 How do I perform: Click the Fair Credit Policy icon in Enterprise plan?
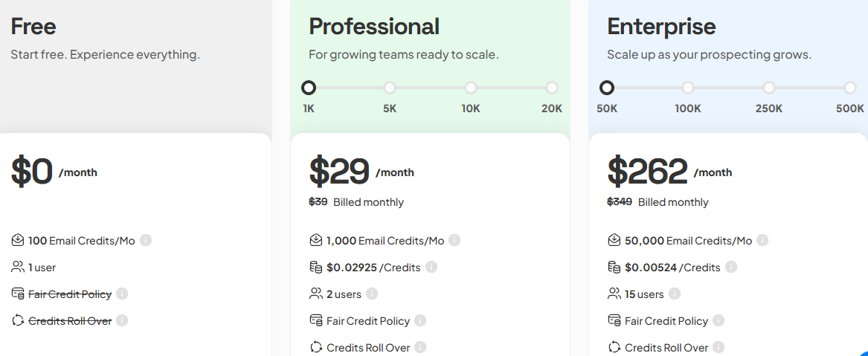614,320
